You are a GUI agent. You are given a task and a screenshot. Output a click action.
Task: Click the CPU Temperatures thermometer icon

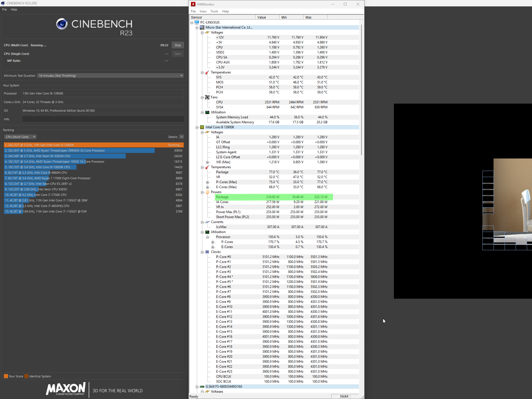207,167
